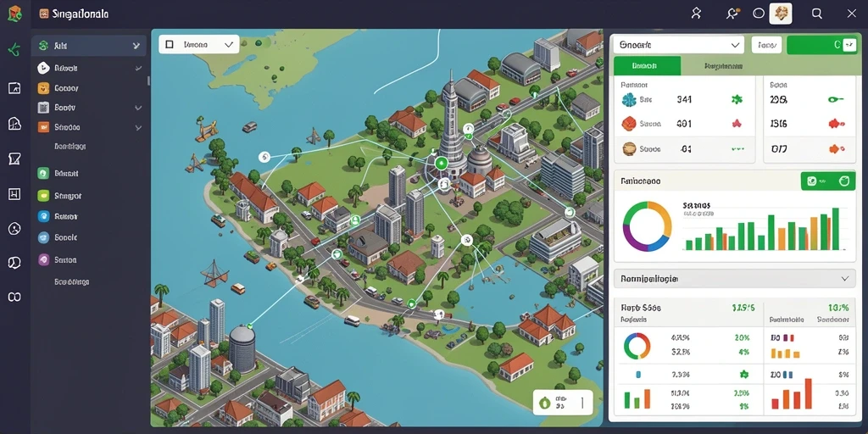
Task: Click the orange icon beside 017
Action: pos(837,148)
